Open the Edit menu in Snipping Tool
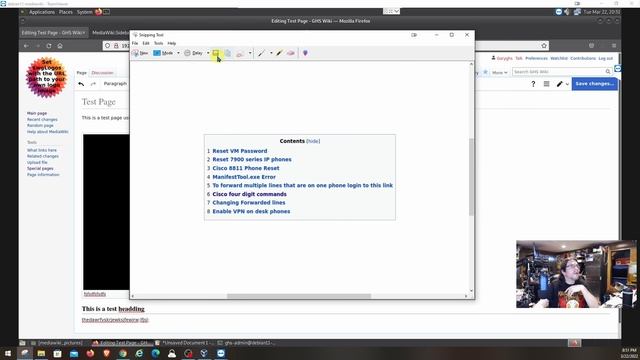This screenshot has width=640, height=360. coord(146,43)
